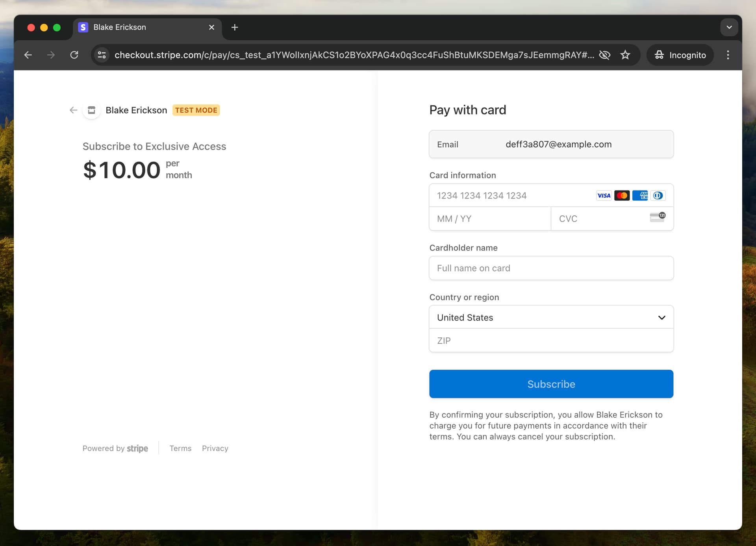Open the Terms link
Viewport: 756px width, 546px height.
point(180,448)
